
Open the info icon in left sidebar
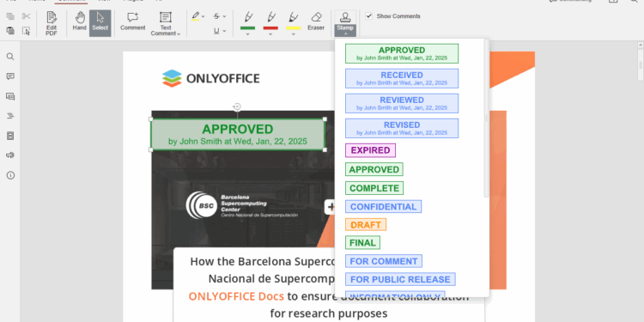(x=10, y=175)
